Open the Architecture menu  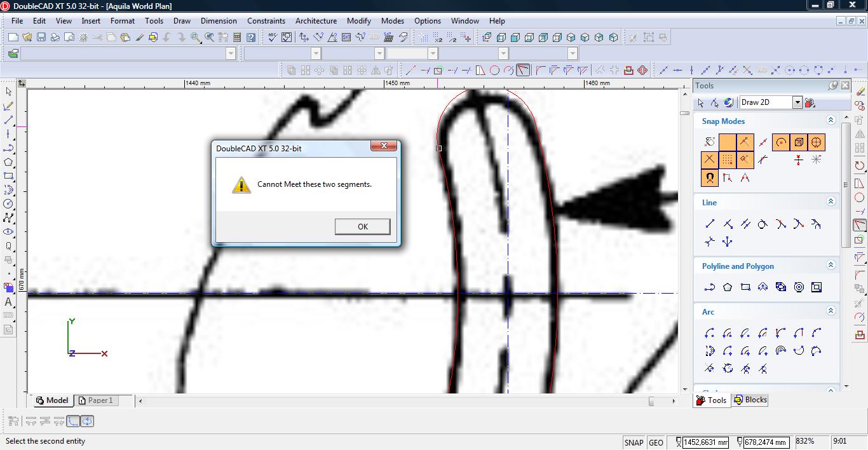[x=316, y=20]
